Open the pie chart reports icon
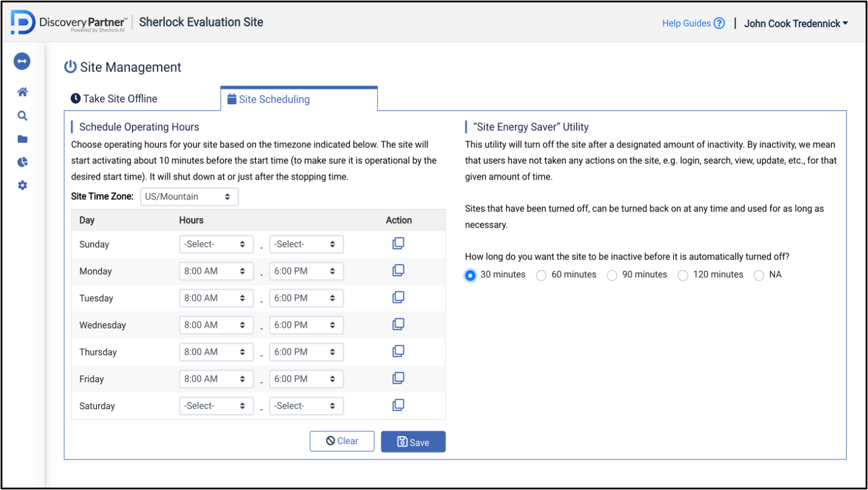 [x=22, y=162]
